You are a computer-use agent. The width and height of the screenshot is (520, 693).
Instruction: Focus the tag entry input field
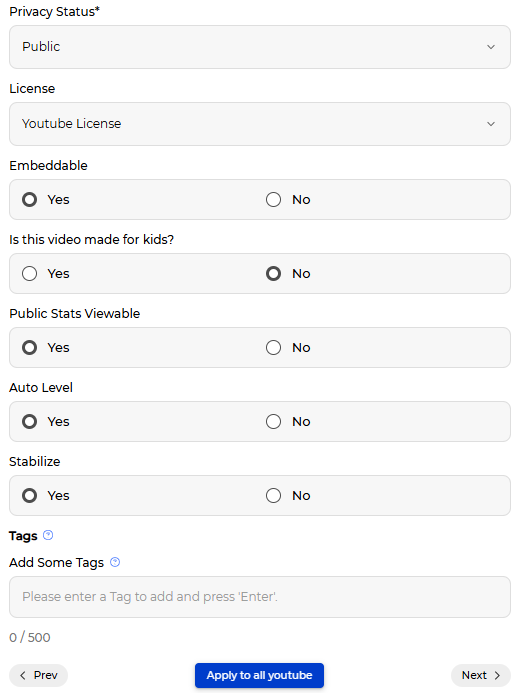260,597
